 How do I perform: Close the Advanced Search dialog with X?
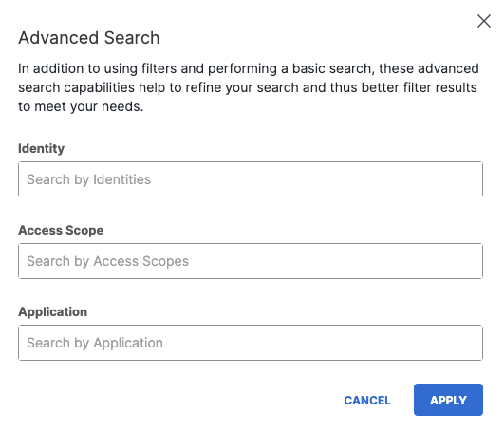(x=484, y=21)
